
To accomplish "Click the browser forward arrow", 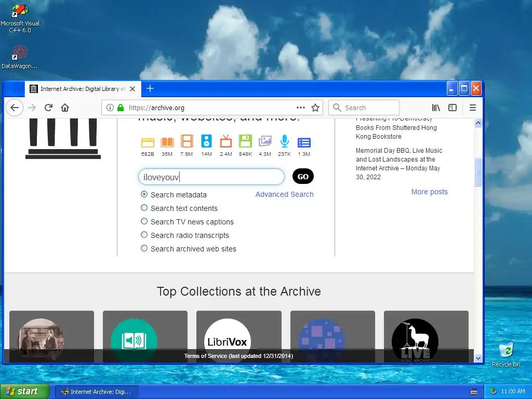I will click(32, 108).
